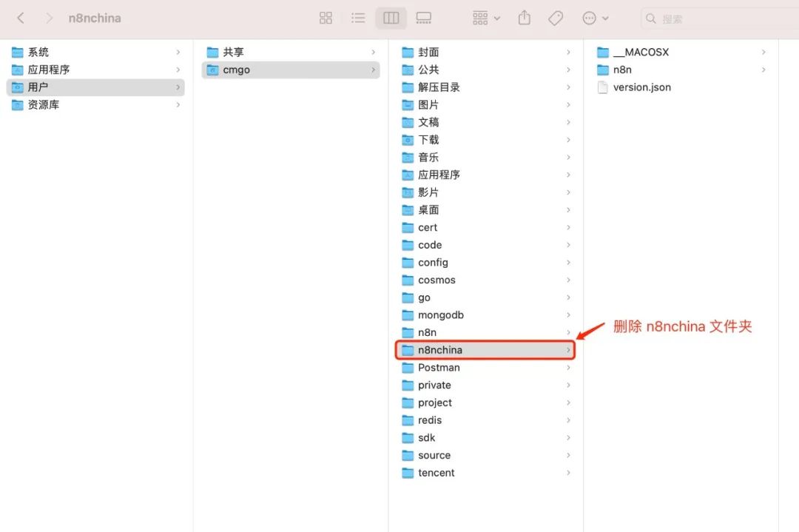Expand chevron of the __MACOSX row
This screenshot has height=532, width=799.
tap(763, 52)
